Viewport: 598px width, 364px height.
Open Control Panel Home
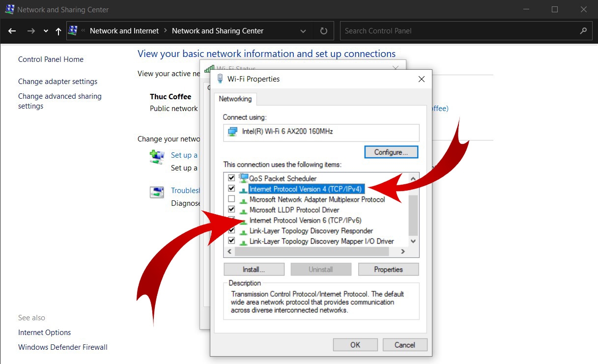pos(51,59)
